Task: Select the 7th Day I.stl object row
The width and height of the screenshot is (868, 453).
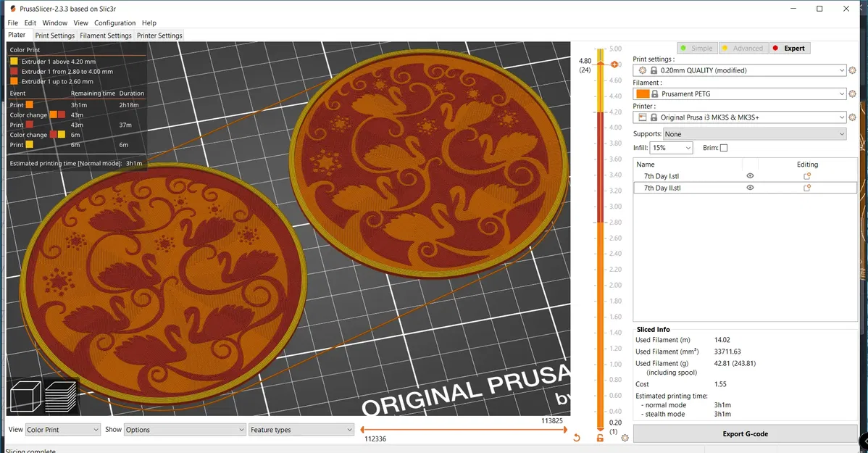Action: 745,176
